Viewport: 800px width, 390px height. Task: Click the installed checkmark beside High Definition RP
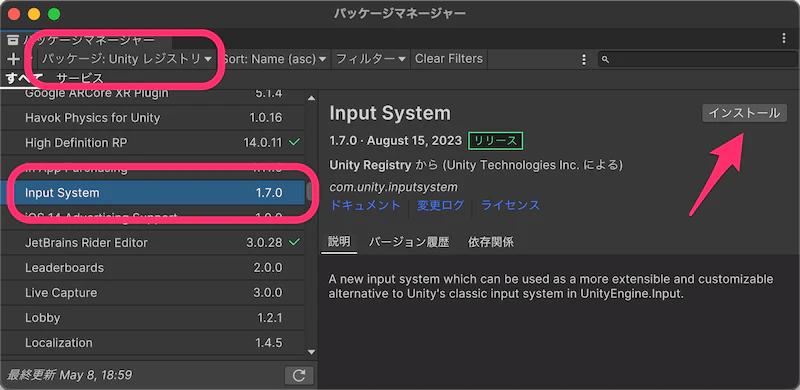(294, 143)
